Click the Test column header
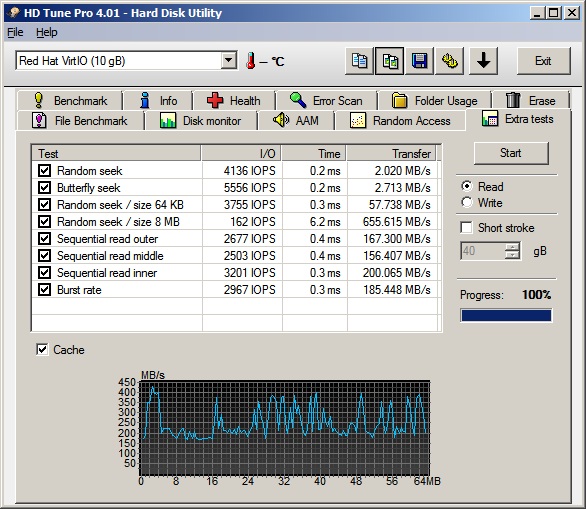Screen dimensions: 586x509 116,153
